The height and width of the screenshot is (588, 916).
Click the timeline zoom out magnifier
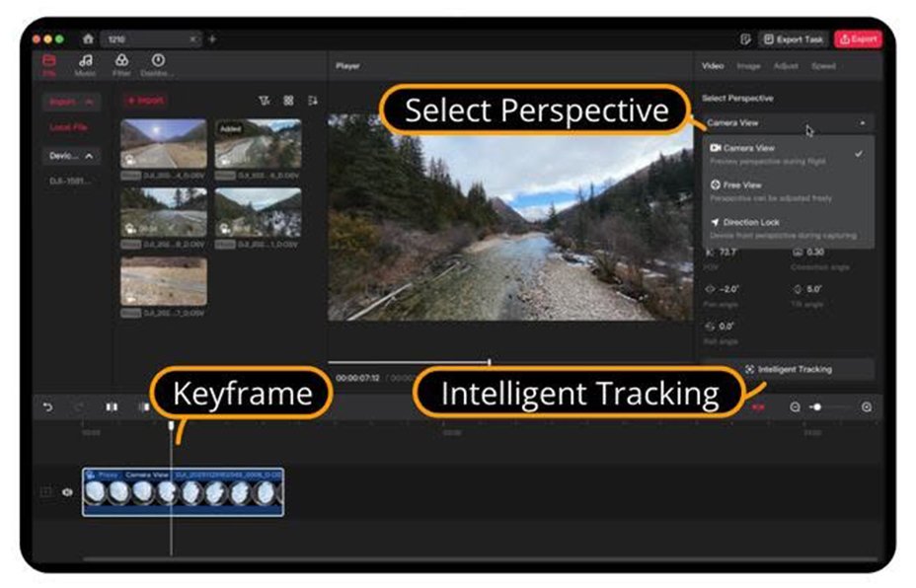(795, 407)
